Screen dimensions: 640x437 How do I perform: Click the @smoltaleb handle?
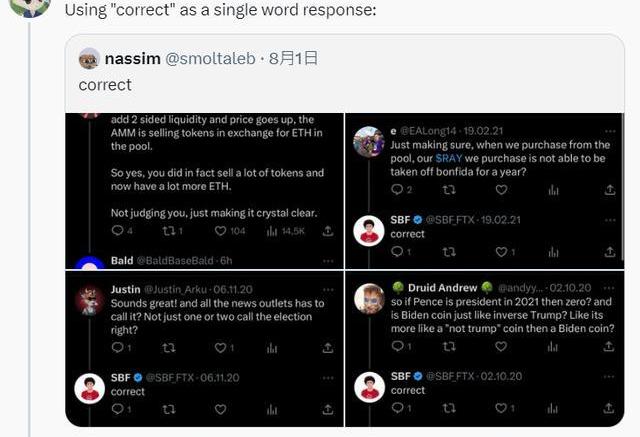point(209,58)
